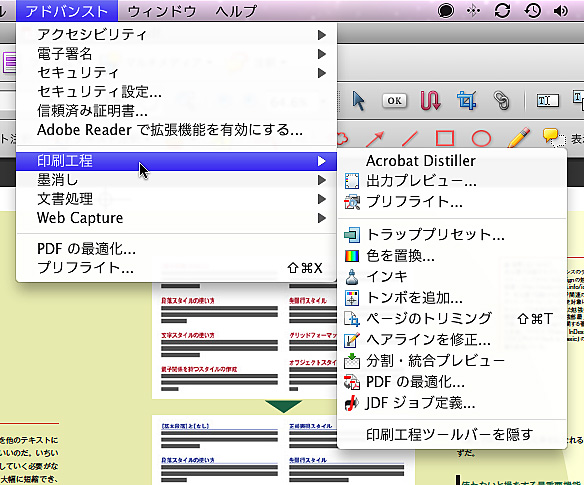Screen dimensions: 584x485
Task: Click the sync arrows icon in menu bar
Action: tap(502, 10)
